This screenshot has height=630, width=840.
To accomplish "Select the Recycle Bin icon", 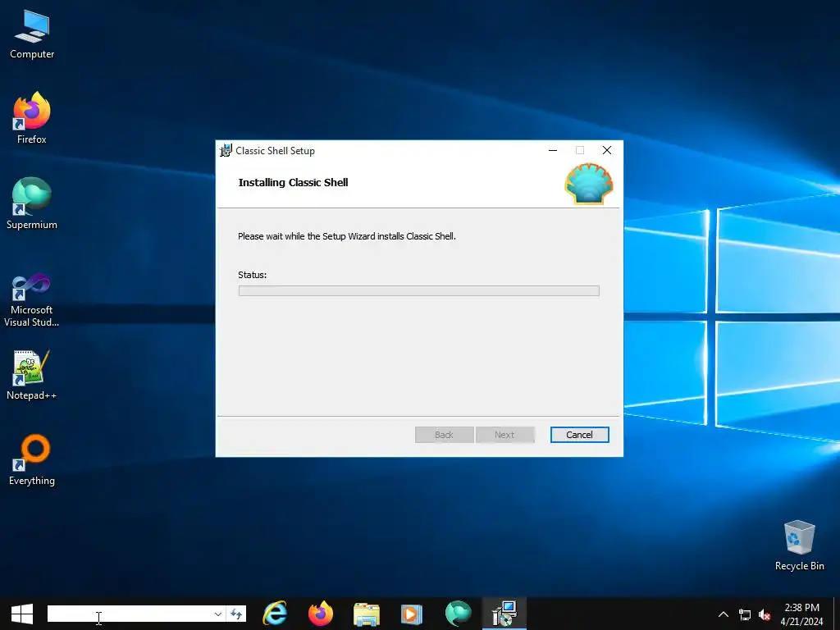I will pos(799,546).
